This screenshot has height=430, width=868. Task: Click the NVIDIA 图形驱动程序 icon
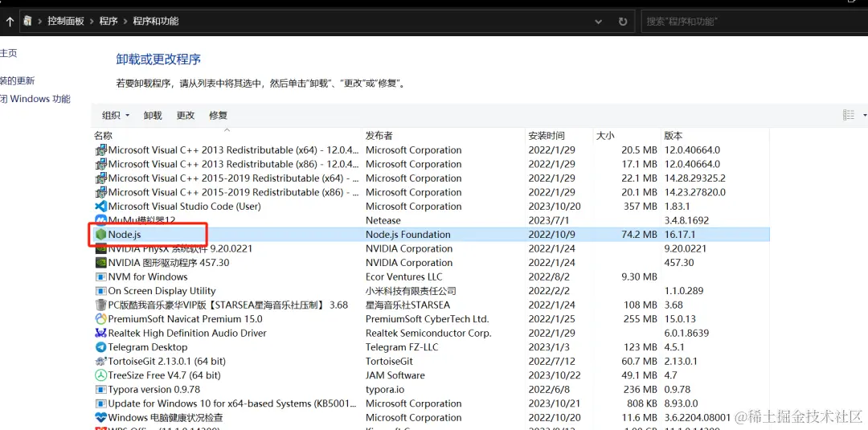click(100, 263)
